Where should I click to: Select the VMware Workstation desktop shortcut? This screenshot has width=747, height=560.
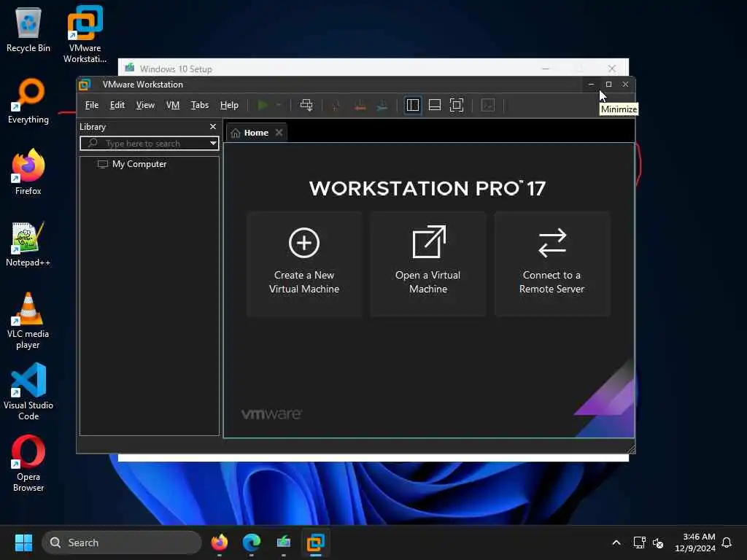click(x=85, y=34)
